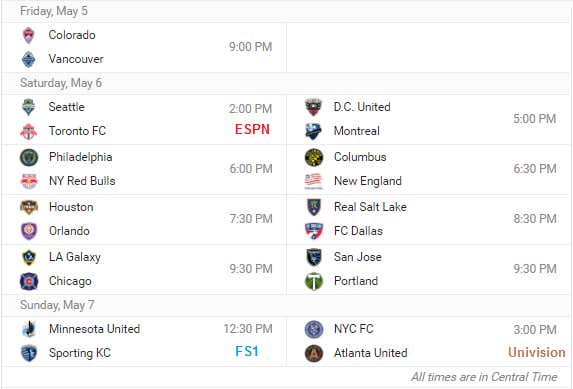This screenshot has height=389, width=573.
Task: Click the Toronto FC team logo
Action: pos(29,132)
